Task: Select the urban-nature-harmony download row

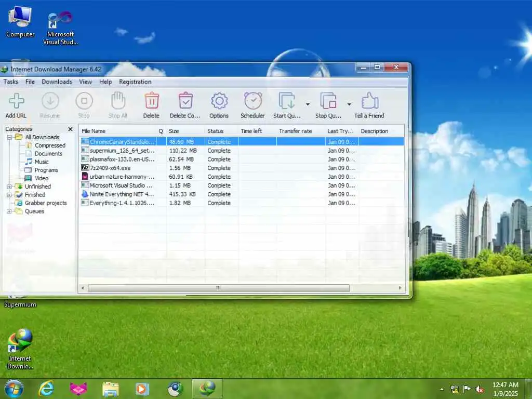Action: pos(242,177)
